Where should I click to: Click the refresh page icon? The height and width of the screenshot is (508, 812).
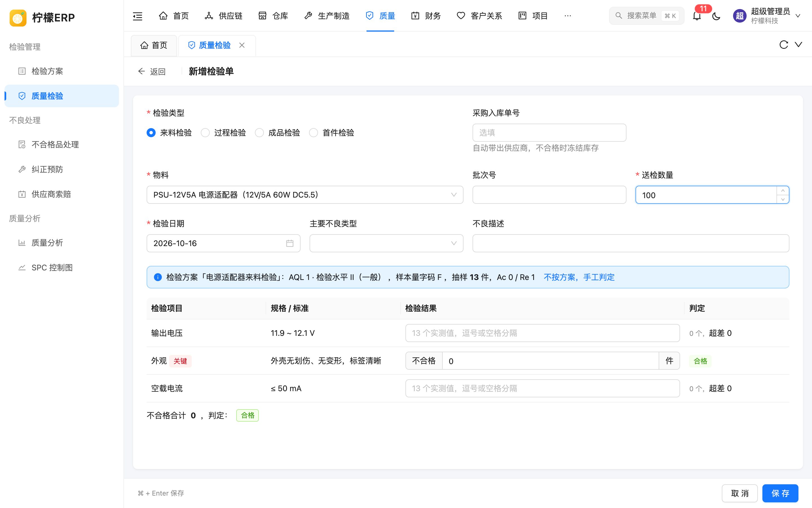pyautogui.click(x=784, y=45)
